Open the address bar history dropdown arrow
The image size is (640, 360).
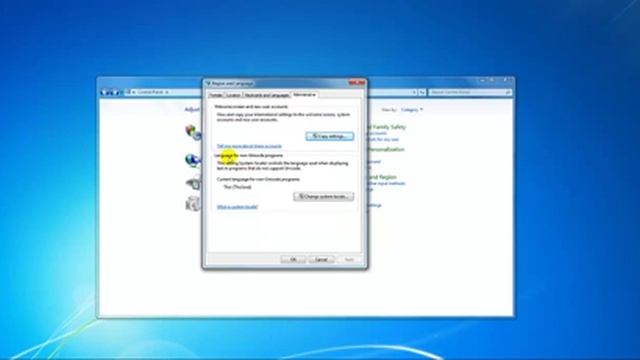(414, 93)
